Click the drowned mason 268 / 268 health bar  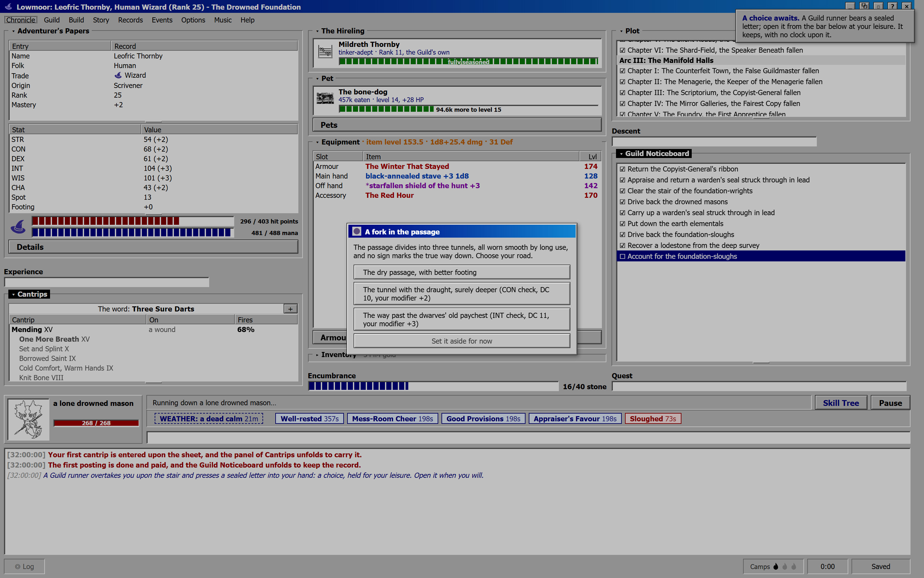click(x=96, y=423)
